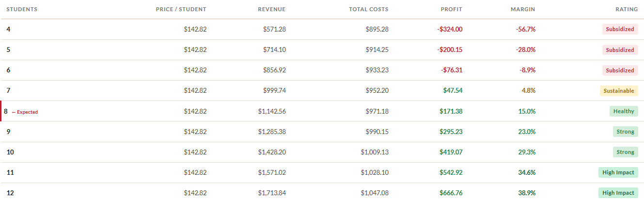Select the Profit column header
The width and height of the screenshot is (644, 203).
[451, 9]
